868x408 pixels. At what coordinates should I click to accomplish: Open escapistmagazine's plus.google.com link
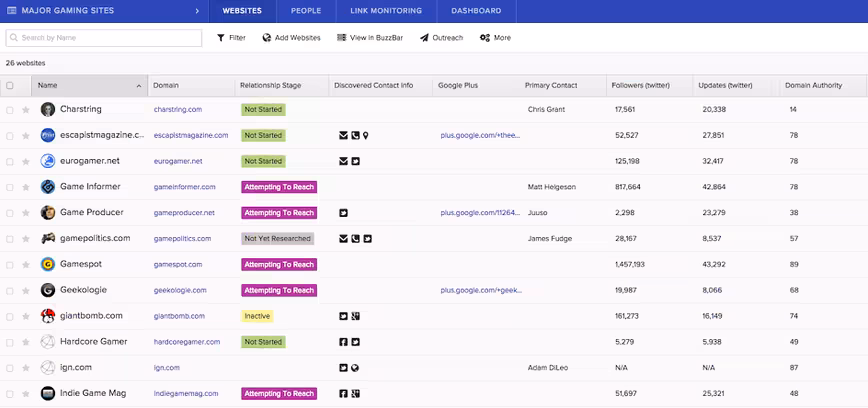[x=480, y=135]
